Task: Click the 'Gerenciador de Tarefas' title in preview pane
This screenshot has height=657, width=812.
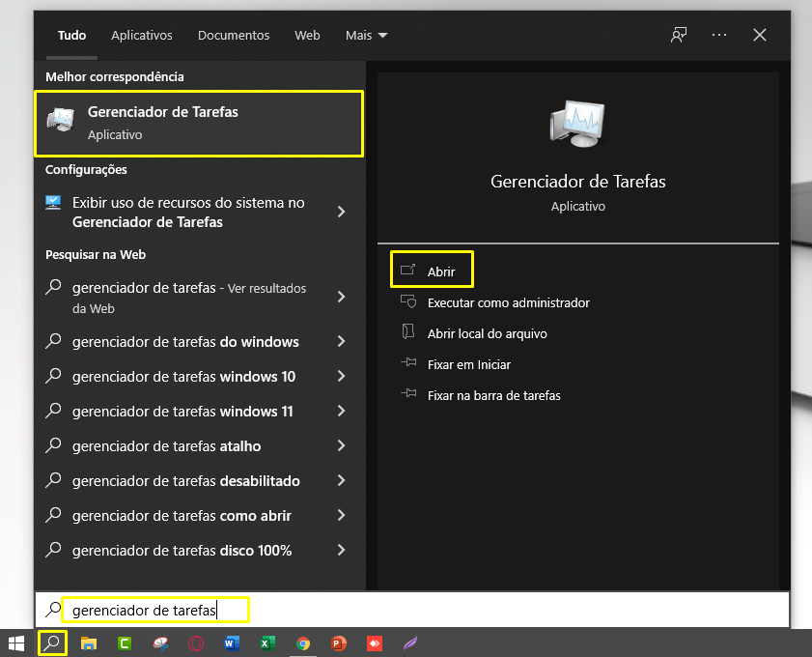Action: tap(578, 182)
